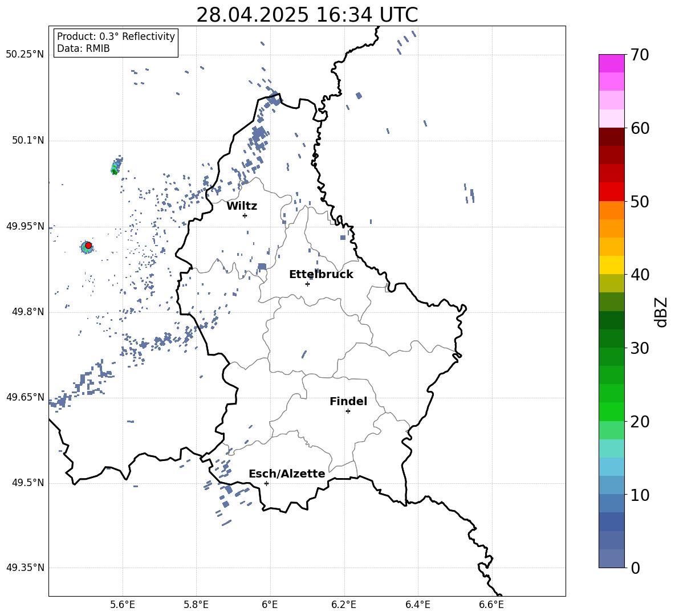Click the red radar location marker

pyautogui.click(x=88, y=245)
